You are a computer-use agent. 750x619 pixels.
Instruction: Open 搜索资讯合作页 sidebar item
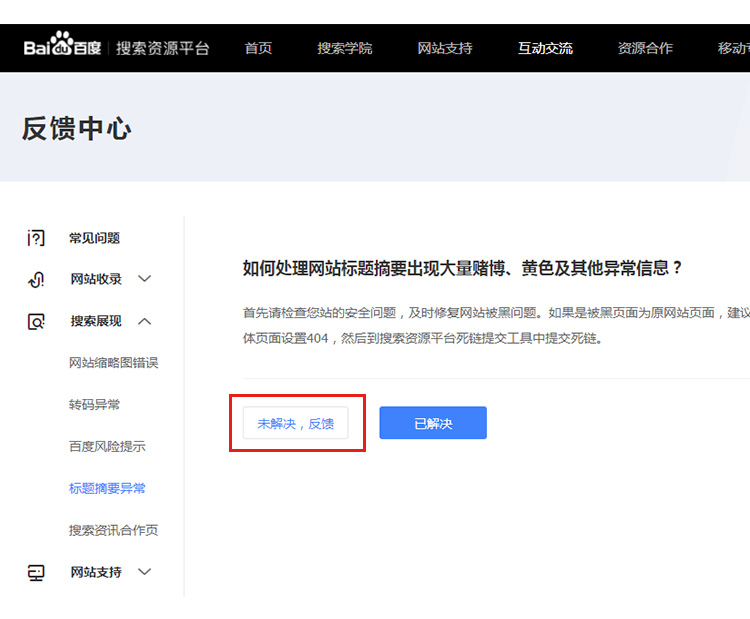pyautogui.click(x=113, y=531)
